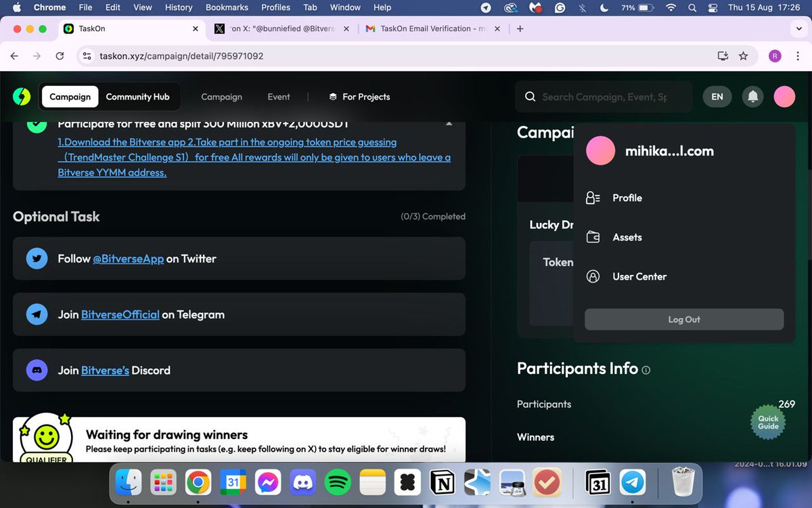Click the TaskOn lightning logo
This screenshot has height=508, width=812.
click(22, 97)
